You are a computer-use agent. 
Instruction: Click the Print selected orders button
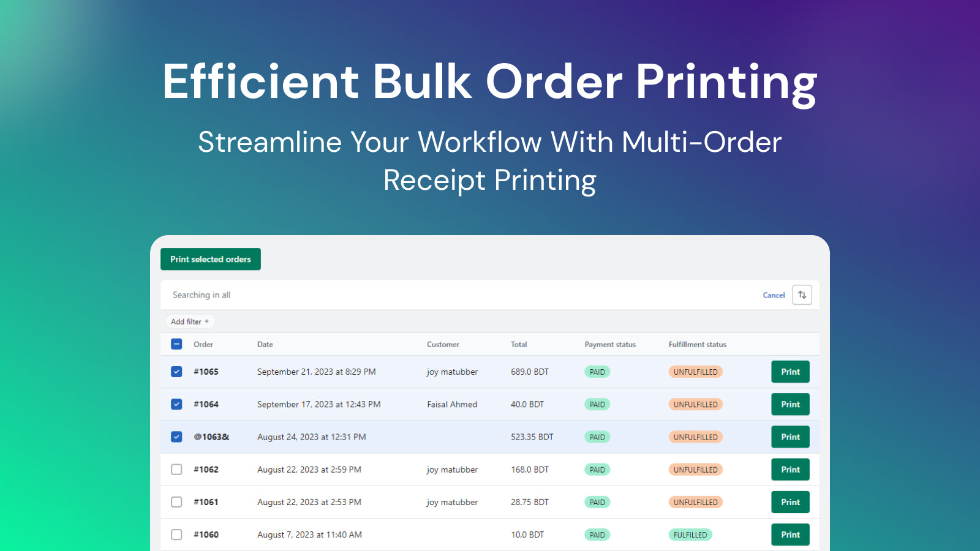[210, 259]
